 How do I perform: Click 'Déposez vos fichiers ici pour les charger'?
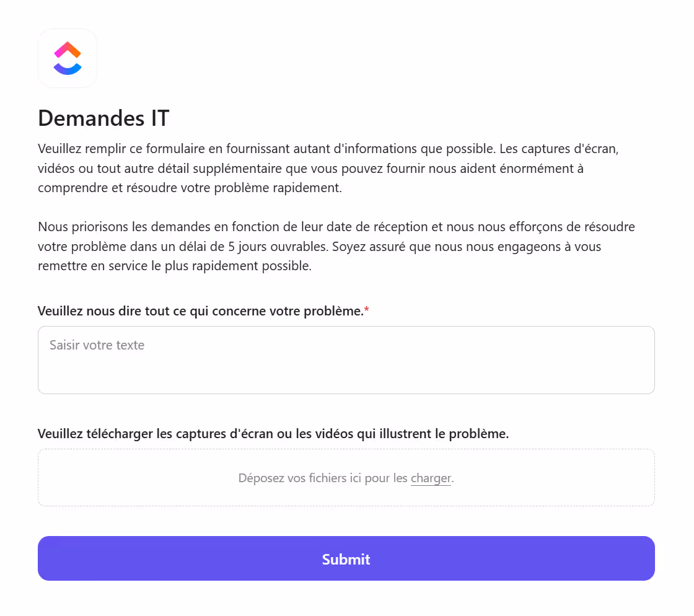point(346,478)
